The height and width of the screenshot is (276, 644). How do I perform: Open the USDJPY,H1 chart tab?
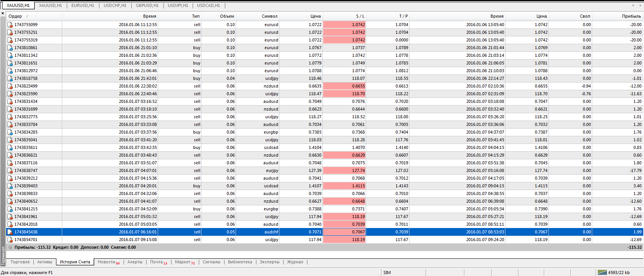point(178,5)
